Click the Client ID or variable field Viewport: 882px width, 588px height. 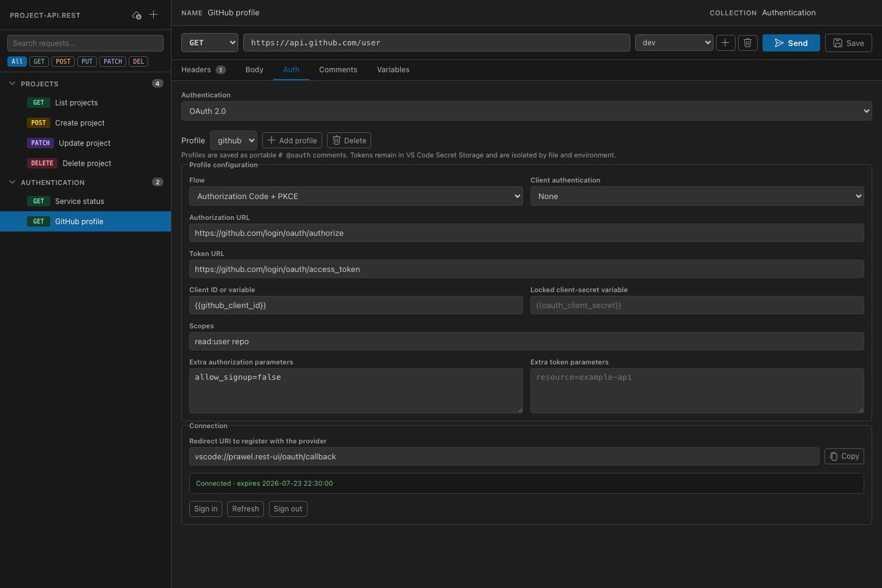[356, 305]
